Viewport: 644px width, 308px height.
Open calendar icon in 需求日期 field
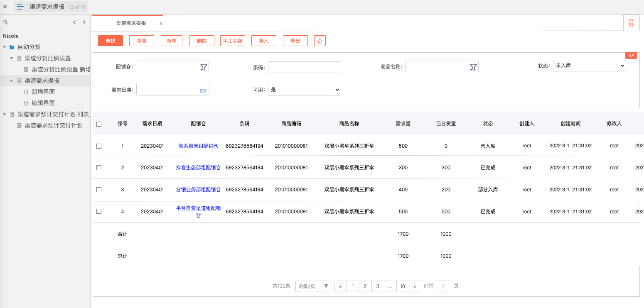click(x=203, y=90)
